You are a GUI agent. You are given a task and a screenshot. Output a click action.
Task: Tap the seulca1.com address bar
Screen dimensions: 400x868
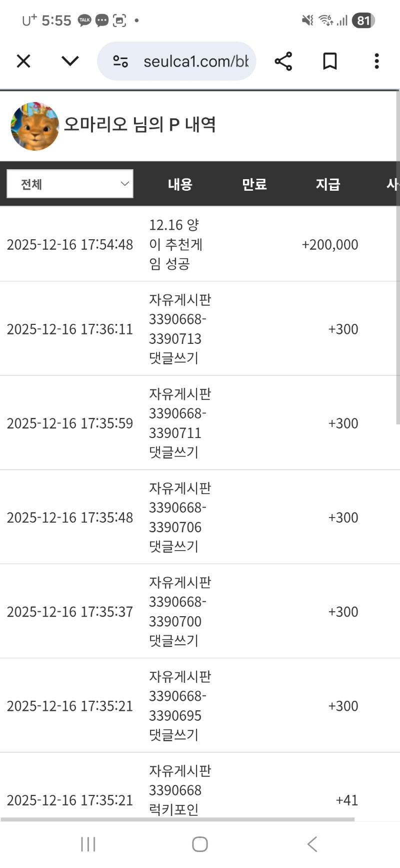click(195, 62)
